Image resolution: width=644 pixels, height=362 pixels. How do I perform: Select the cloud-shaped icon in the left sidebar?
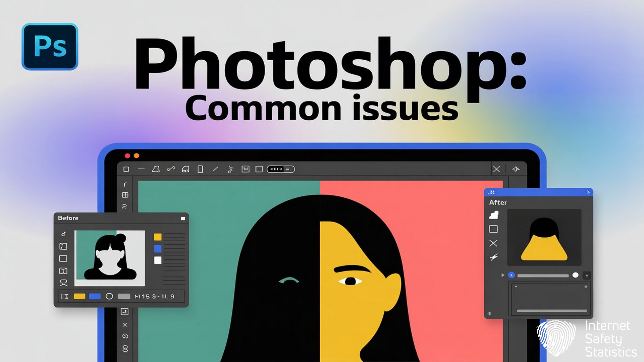(125, 336)
